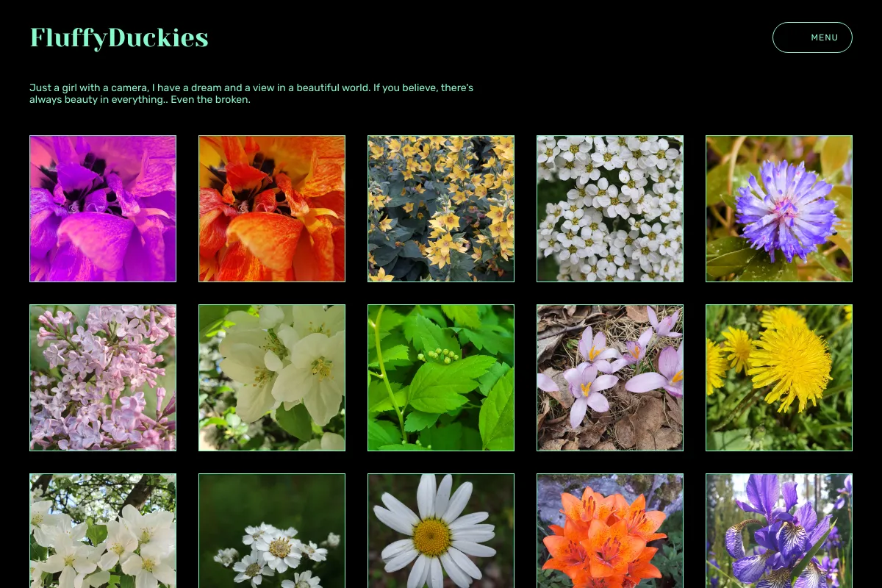Open the yellow dandelion photo

(x=779, y=378)
